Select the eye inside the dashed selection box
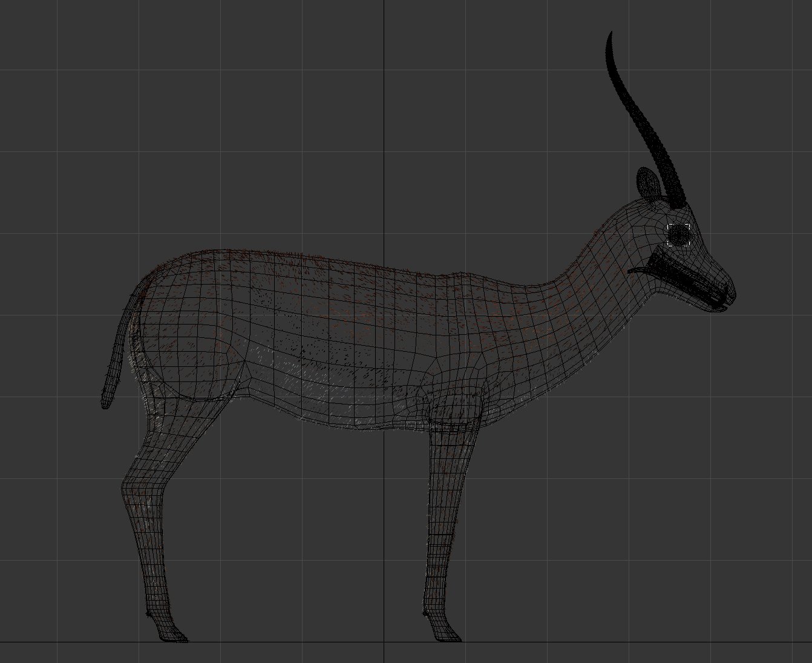 [x=679, y=234]
